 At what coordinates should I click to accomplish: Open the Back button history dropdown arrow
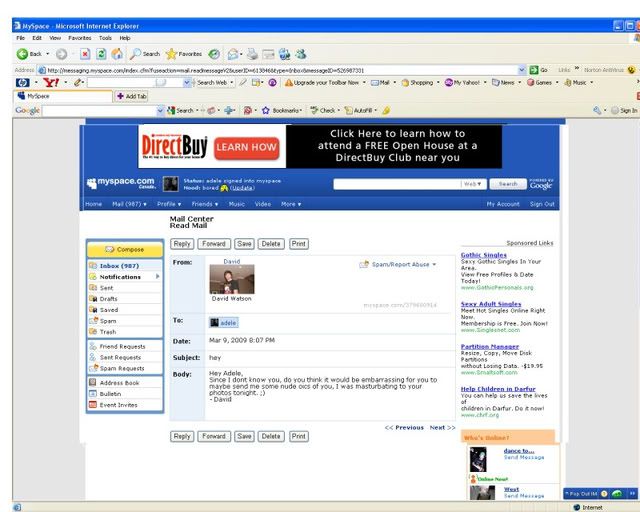(47, 54)
